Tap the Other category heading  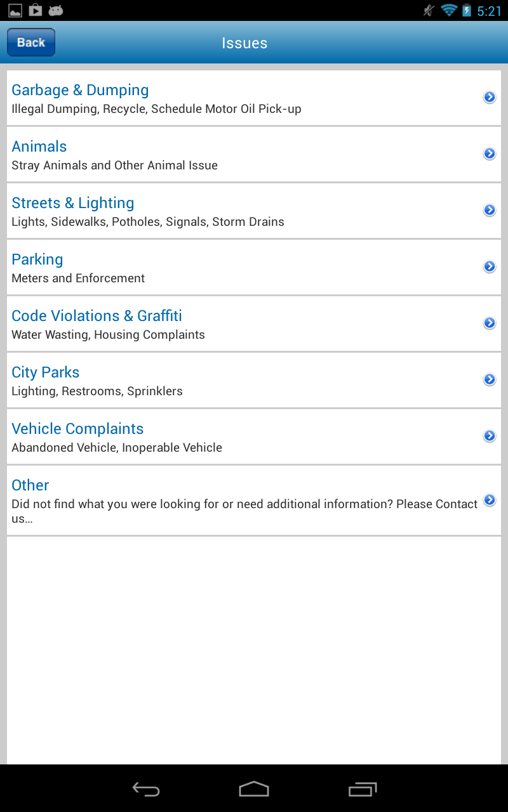pos(30,485)
